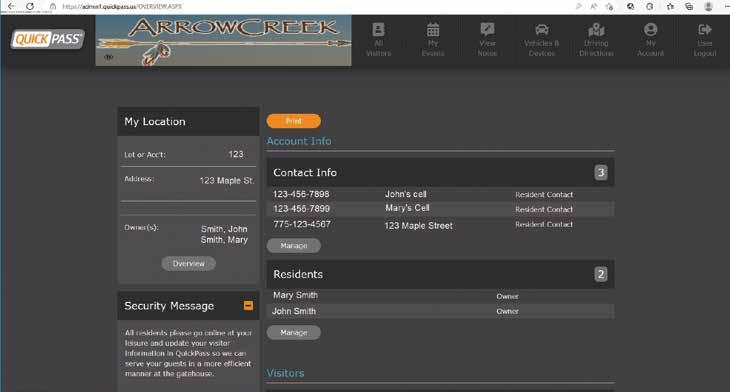Click the URL address bar
730x392 pixels.
tap(122, 7)
